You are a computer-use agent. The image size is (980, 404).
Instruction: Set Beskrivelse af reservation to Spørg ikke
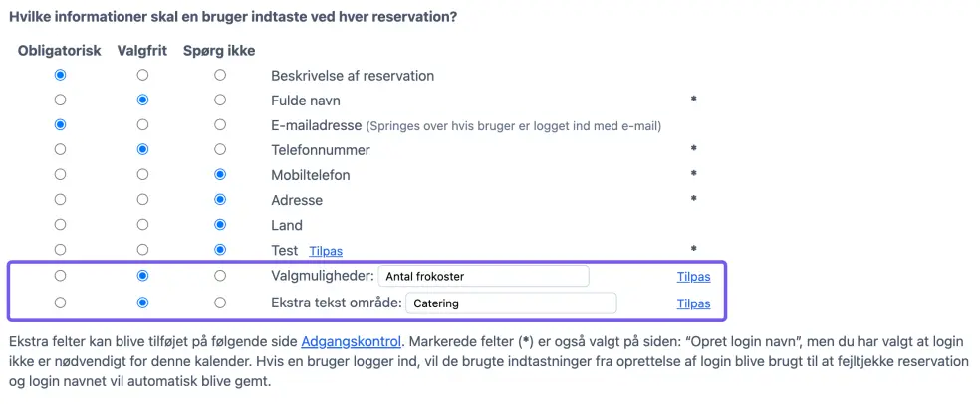coord(220,76)
